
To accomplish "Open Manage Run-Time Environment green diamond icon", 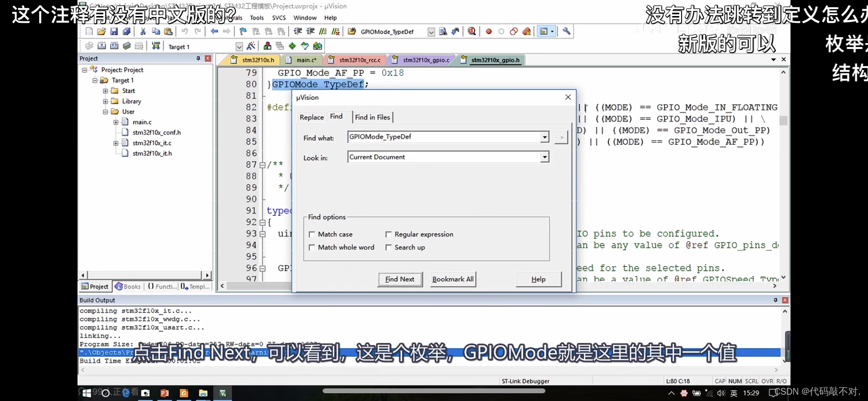I will (x=292, y=46).
